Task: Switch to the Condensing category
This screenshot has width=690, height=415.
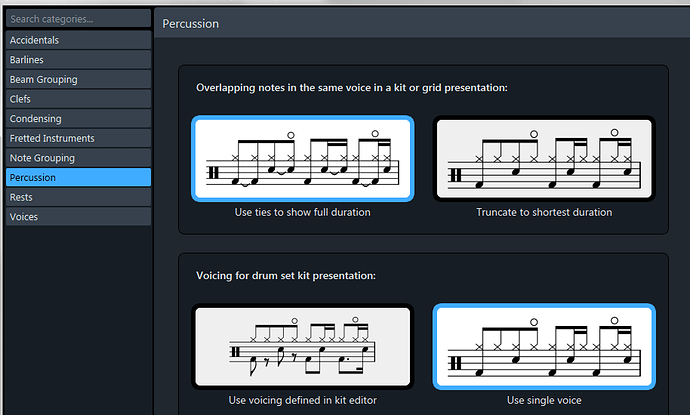Action: [78, 118]
